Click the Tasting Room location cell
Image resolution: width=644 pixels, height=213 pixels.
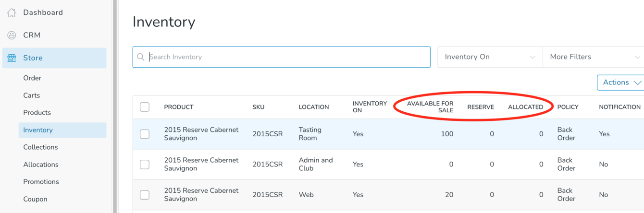310,134
